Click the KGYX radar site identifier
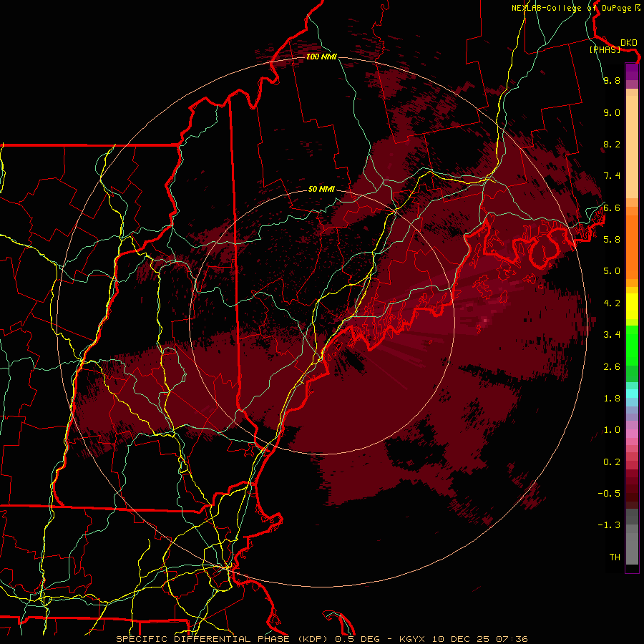 coord(412,639)
